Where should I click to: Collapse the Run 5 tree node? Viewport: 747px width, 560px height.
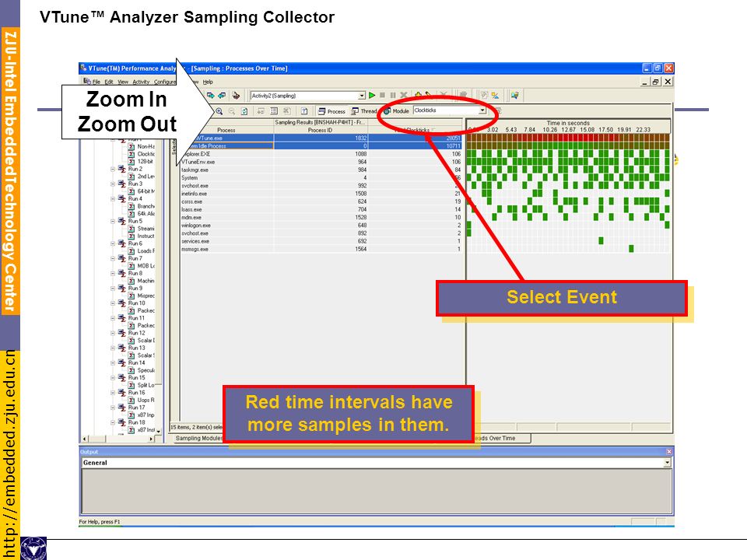pos(113,221)
